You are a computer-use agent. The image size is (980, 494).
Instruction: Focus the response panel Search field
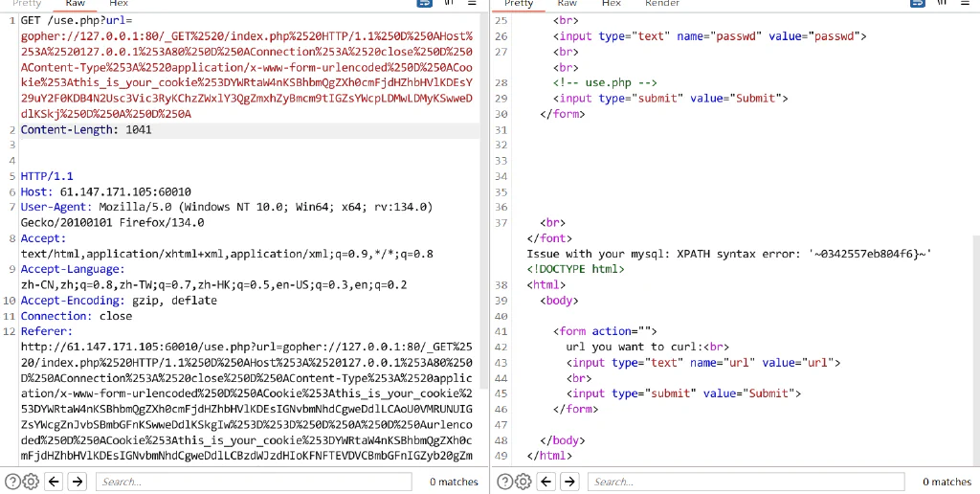[x=746, y=482]
